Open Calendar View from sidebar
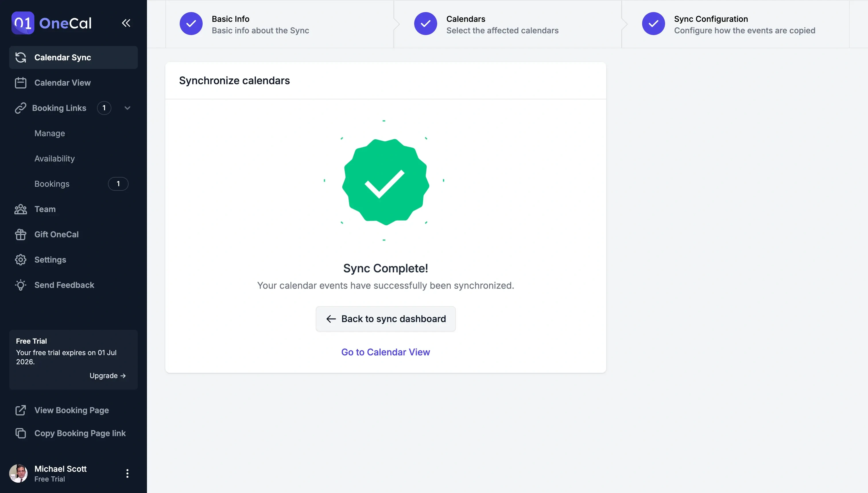Image resolution: width=868 pixels, height=493 pixels. tap(62, 83)
